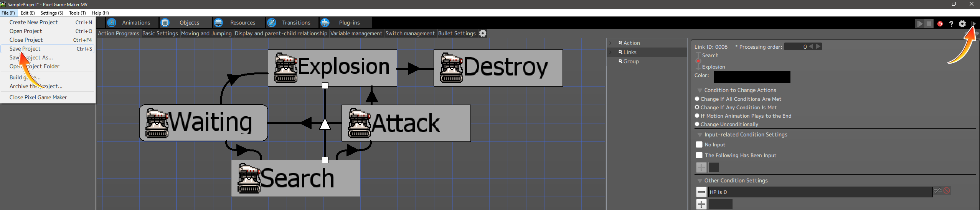Expand the Action tree arrow

click(x=610, y=43)
